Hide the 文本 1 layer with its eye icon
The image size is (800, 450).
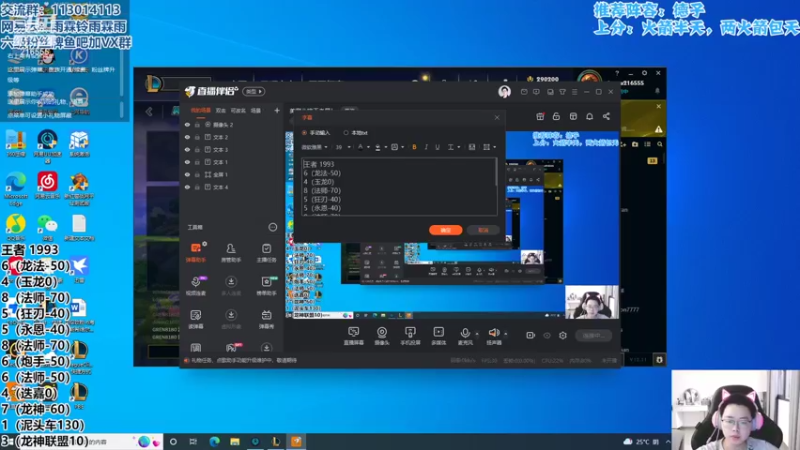187,162
